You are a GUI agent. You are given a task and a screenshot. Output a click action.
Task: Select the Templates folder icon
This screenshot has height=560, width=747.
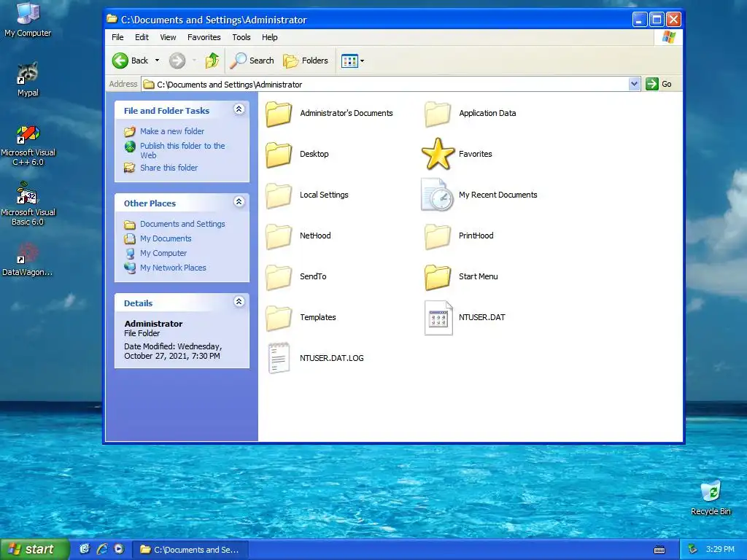(x=279, y=318)
